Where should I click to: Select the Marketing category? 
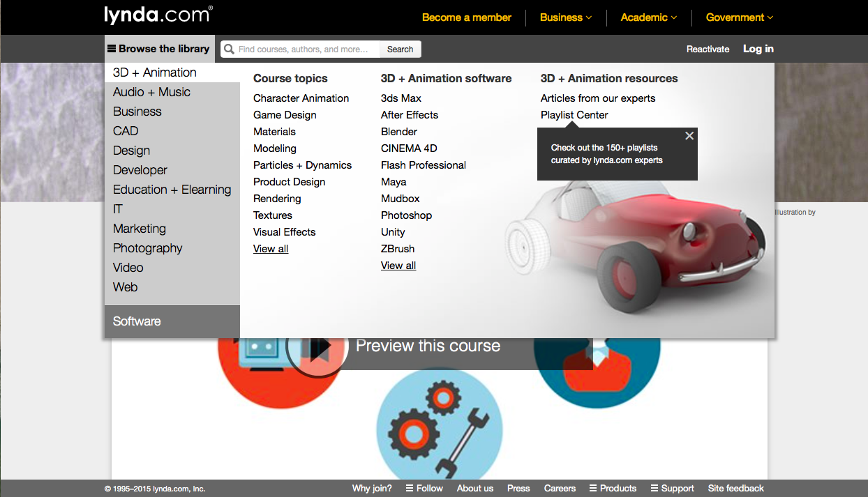[172, 229]
